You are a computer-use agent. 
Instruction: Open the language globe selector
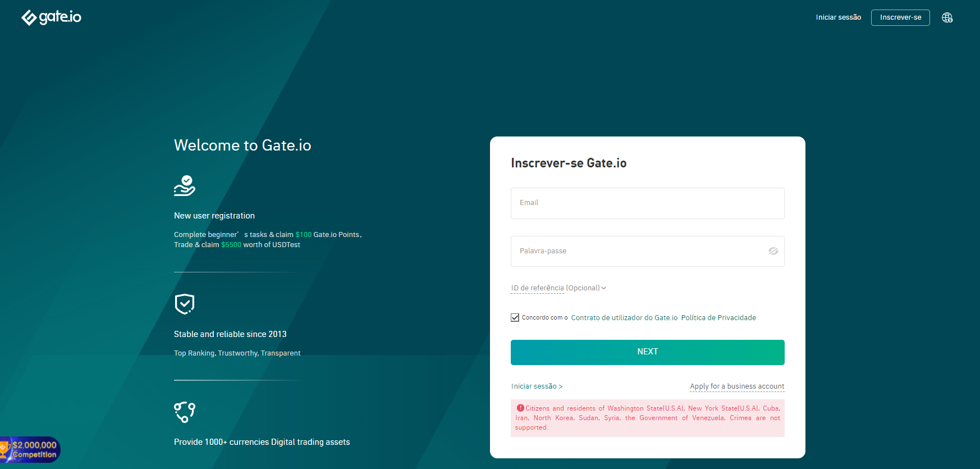pyautogui.click(x=947, y=17)
